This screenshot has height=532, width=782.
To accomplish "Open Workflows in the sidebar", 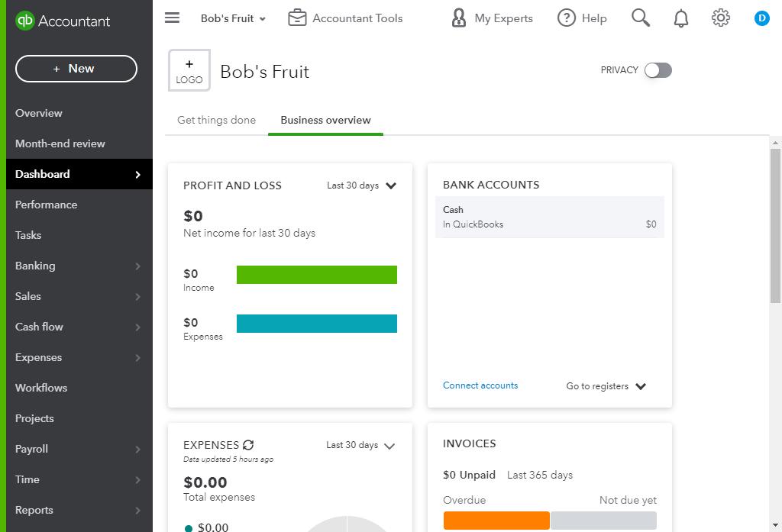I will tap(41, 388).
